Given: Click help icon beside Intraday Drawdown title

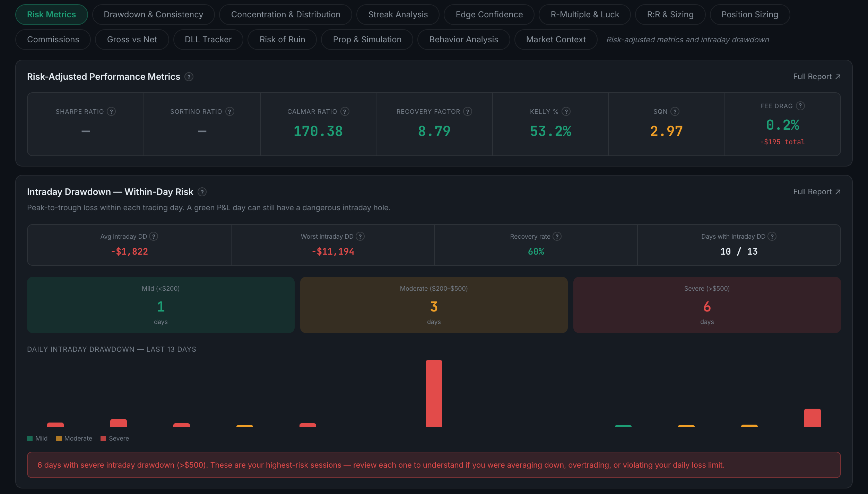Looking at the screenshot, I should pos(202,192).
